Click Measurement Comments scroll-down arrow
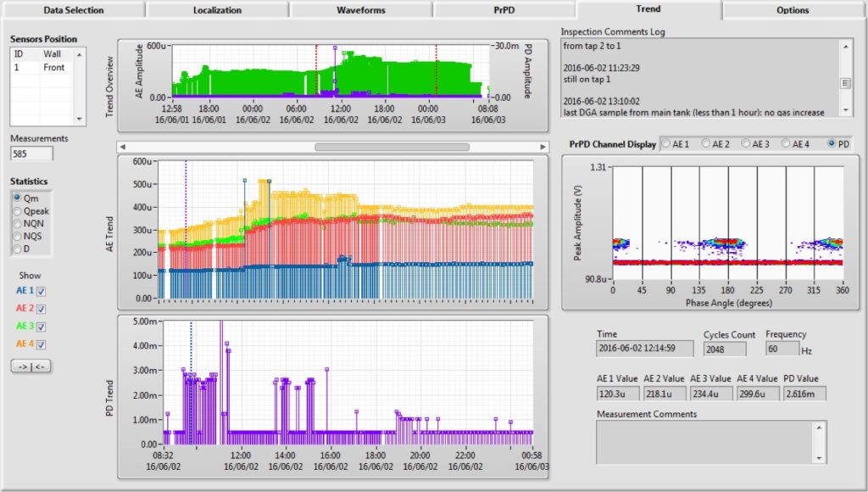The image size is (868, 492). point(819,458)
